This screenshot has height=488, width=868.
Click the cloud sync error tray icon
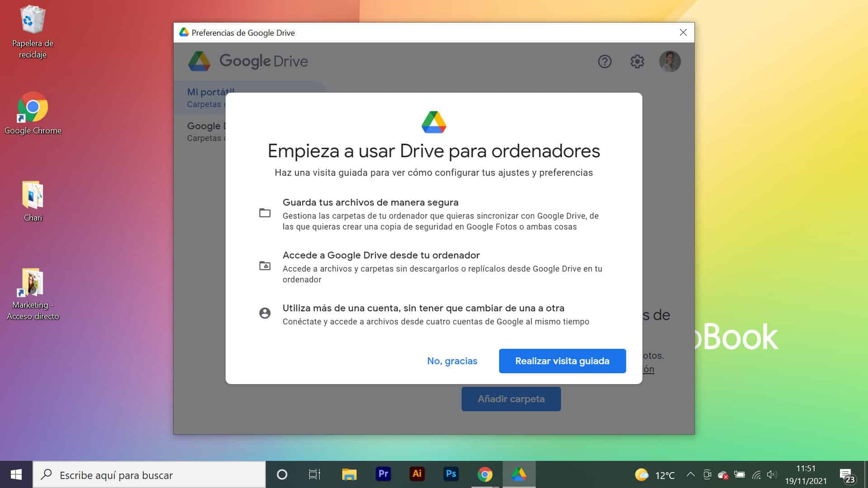(x=723, y=475)
